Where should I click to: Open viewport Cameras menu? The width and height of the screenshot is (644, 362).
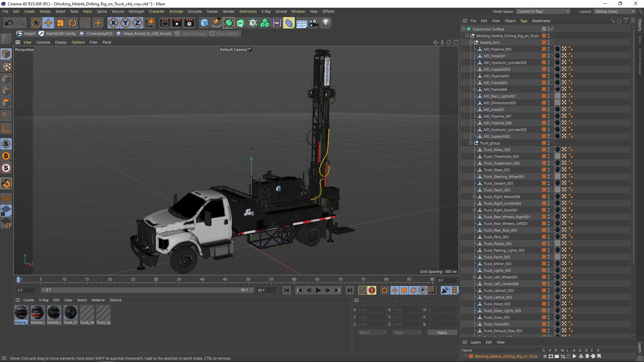pyautogui.click(x=43, y=42)
